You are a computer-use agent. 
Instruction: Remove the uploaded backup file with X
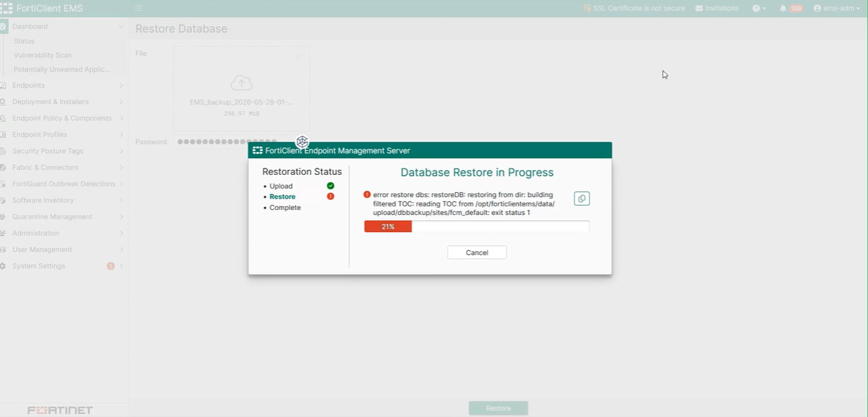(x=298, y=57)
